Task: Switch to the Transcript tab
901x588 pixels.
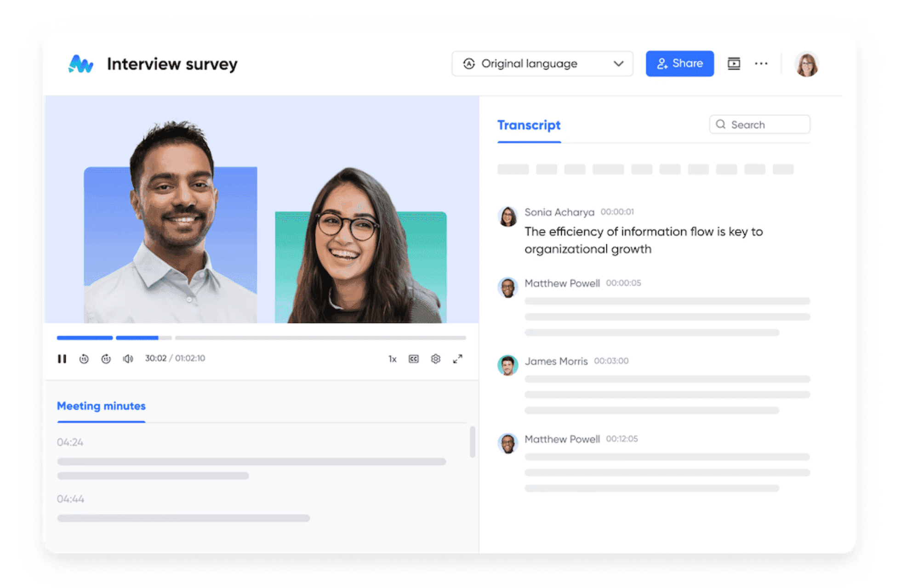Action: 529,125
